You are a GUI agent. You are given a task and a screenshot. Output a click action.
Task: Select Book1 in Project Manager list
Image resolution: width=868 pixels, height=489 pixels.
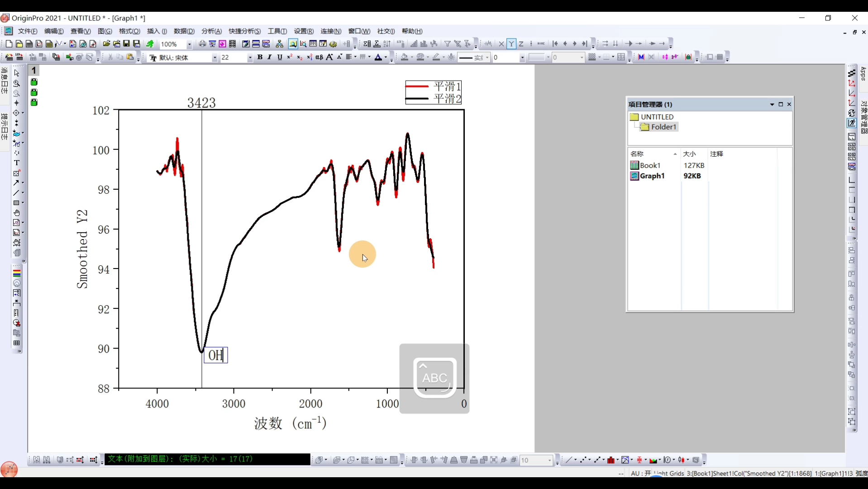pos(646,166)
